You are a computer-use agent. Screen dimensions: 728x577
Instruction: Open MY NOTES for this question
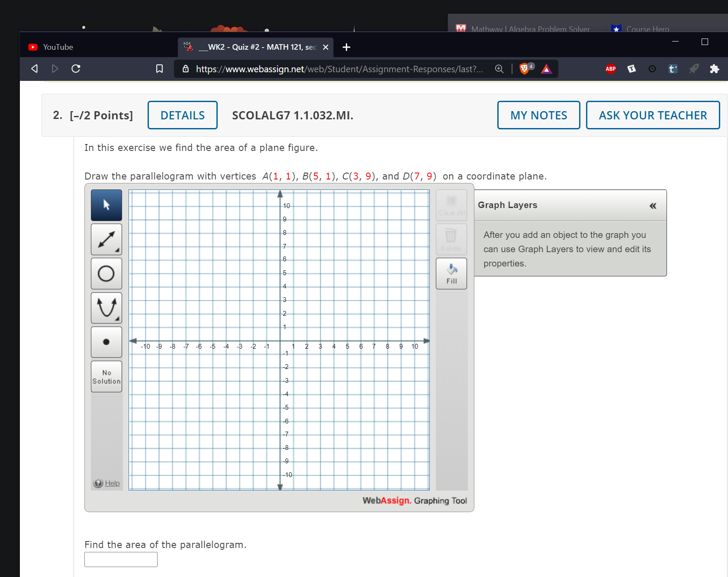(x=539, y=115)
